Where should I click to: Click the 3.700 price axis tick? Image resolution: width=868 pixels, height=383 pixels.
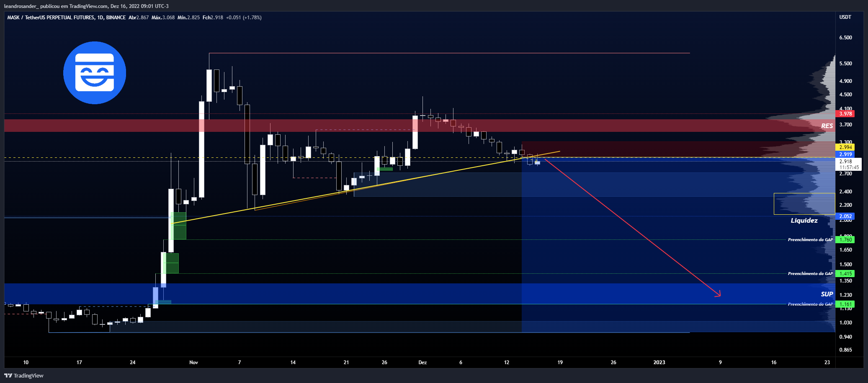point(845,125)
